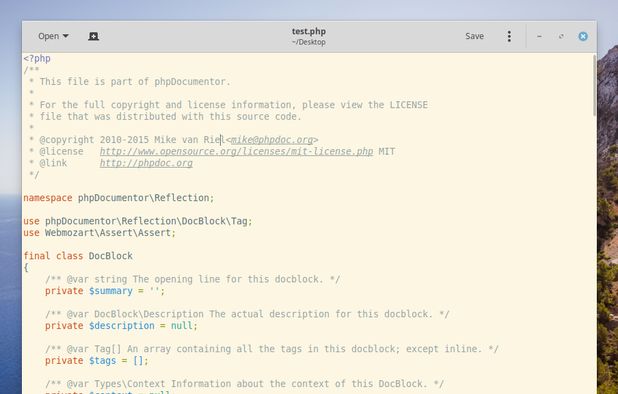The width and height of the screenshot is (618, 394).
Task: Click the ~/Desktop path subtitle
Action: tap(309, 42)
